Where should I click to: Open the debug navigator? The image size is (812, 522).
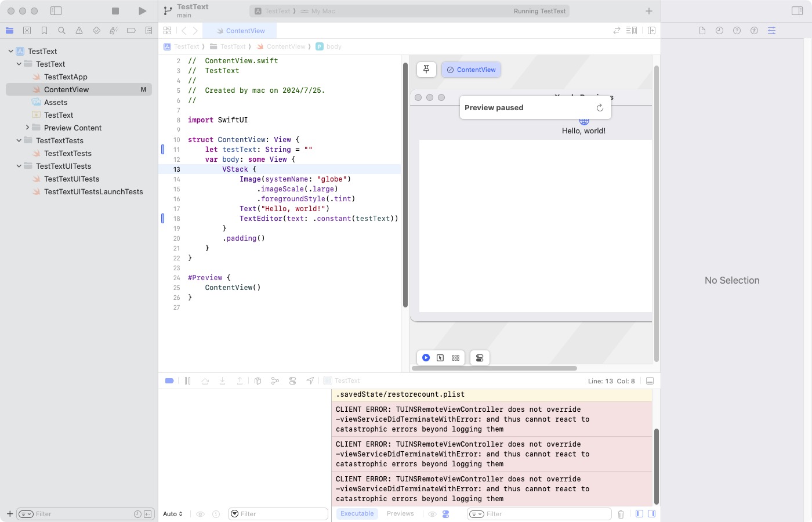pos(114,31)
